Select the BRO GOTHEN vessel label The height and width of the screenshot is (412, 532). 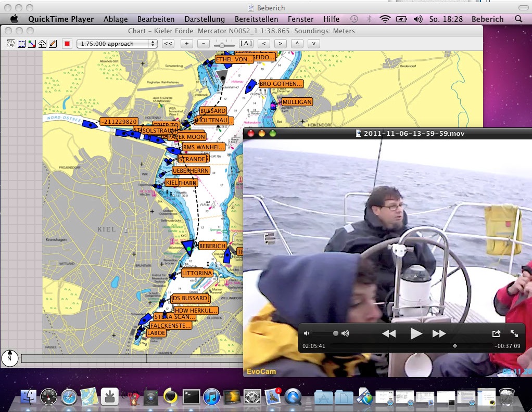tap(281, 84)
